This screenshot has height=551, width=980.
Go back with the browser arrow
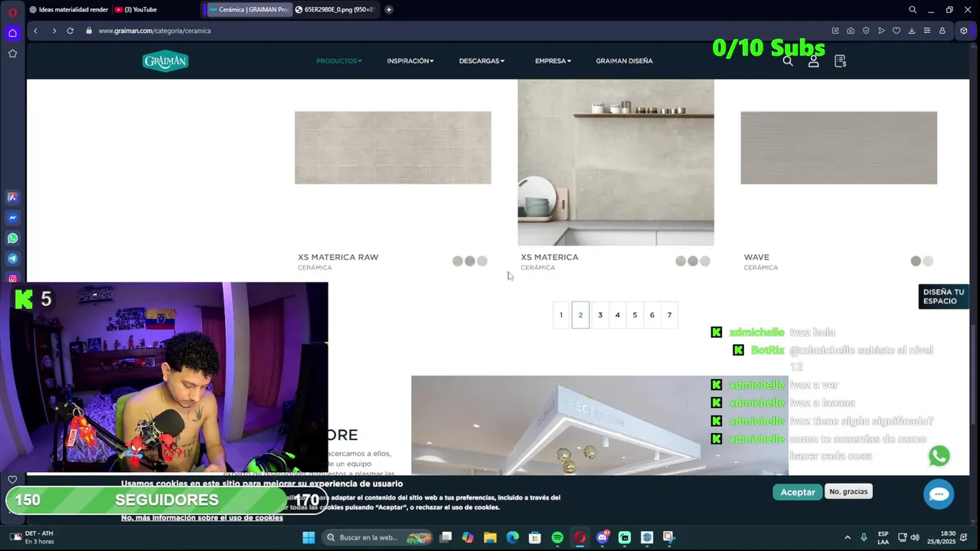(35, 31)
